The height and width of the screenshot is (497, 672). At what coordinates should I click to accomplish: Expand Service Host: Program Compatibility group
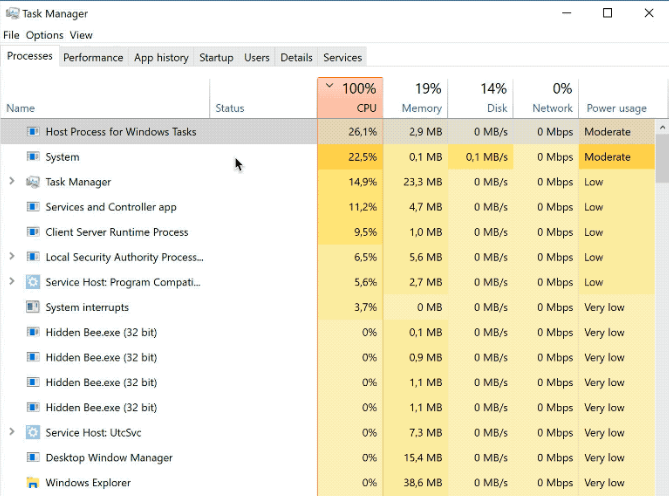(12, 282)
